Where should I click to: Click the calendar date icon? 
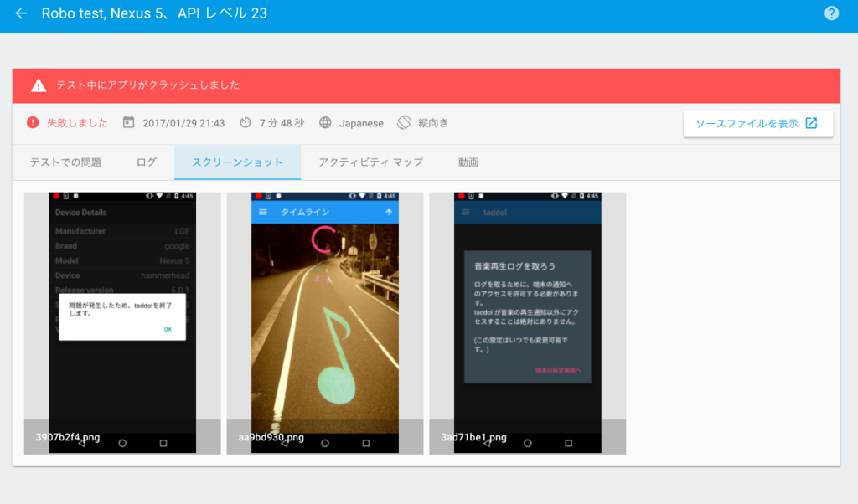128,122
